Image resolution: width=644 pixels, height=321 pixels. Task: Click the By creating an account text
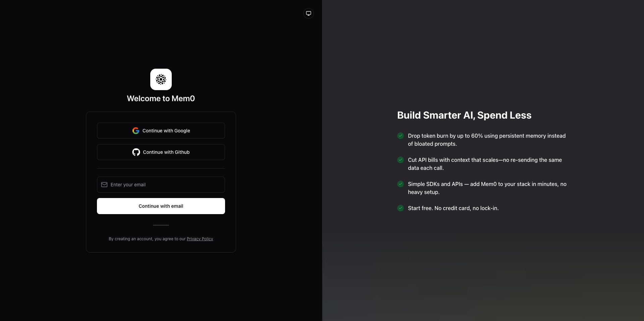147,239
